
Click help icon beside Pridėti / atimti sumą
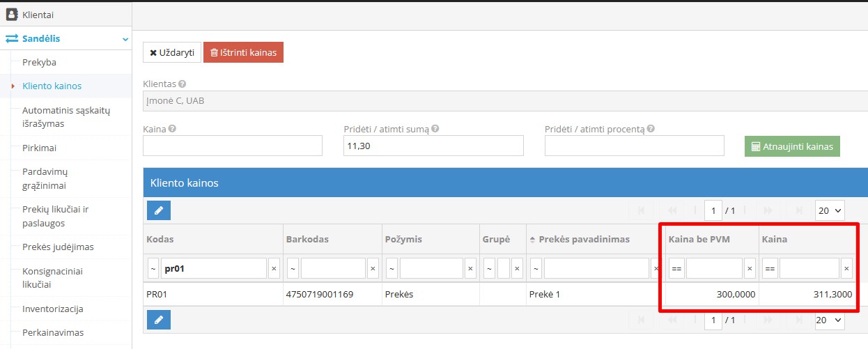435,129
